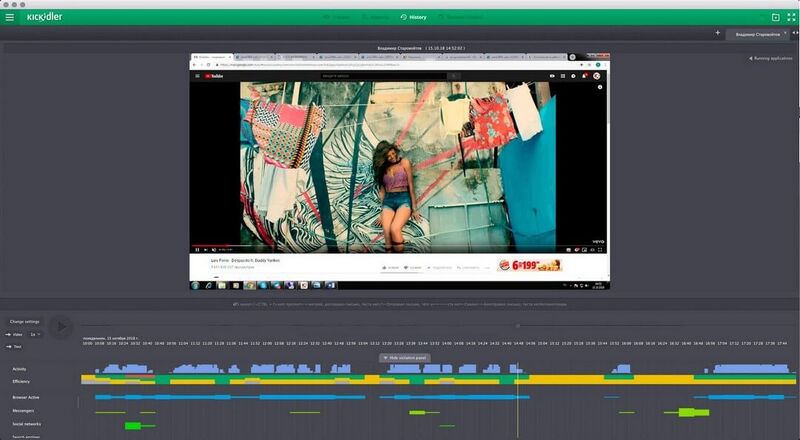Open the hamburger menu next to Kickidler logo
The width and height of the screenshot is (800, 440).
[10, 17]
